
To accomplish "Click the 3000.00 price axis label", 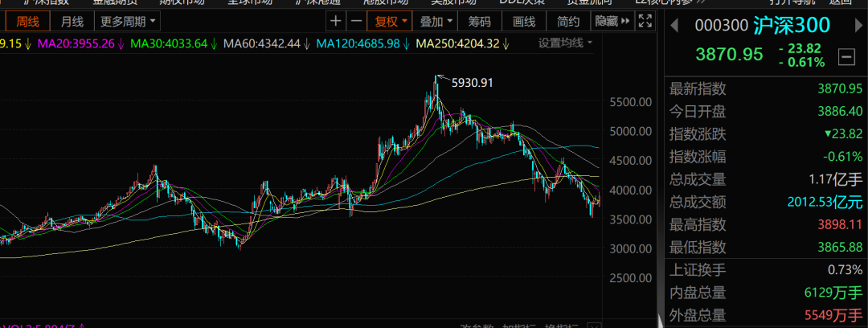I will click(x=630, y=248).
